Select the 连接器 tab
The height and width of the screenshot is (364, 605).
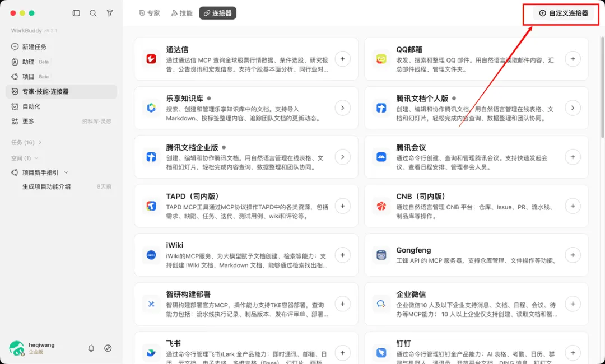point(217,13)
